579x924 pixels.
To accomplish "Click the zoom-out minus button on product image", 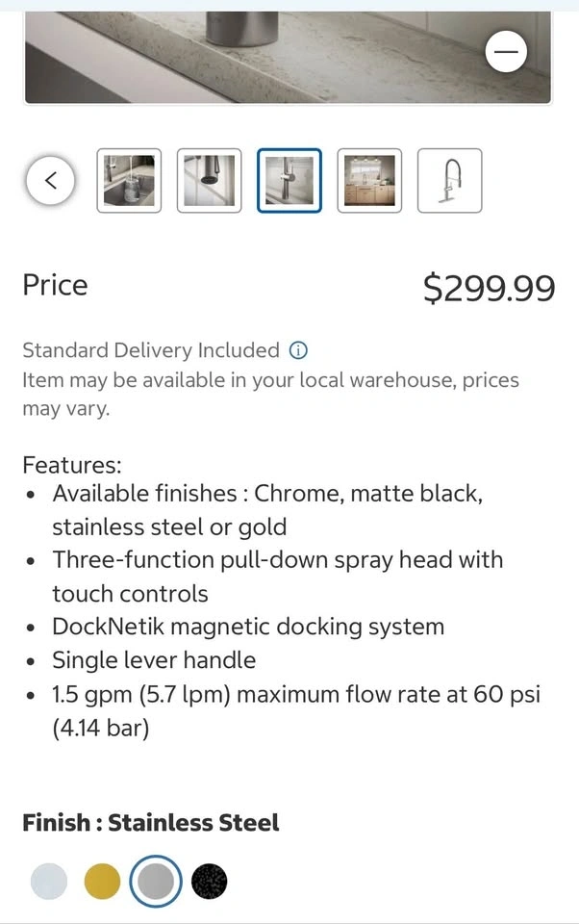I will coord(506,51).
